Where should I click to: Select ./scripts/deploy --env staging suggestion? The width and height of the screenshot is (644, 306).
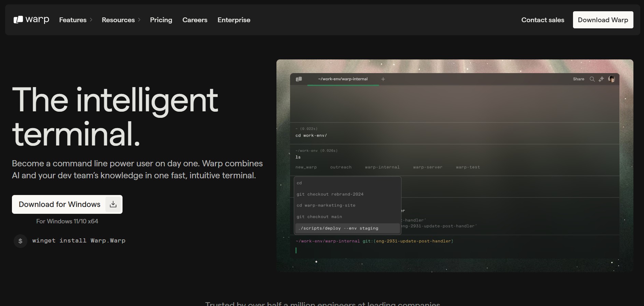tap(347, 228)
